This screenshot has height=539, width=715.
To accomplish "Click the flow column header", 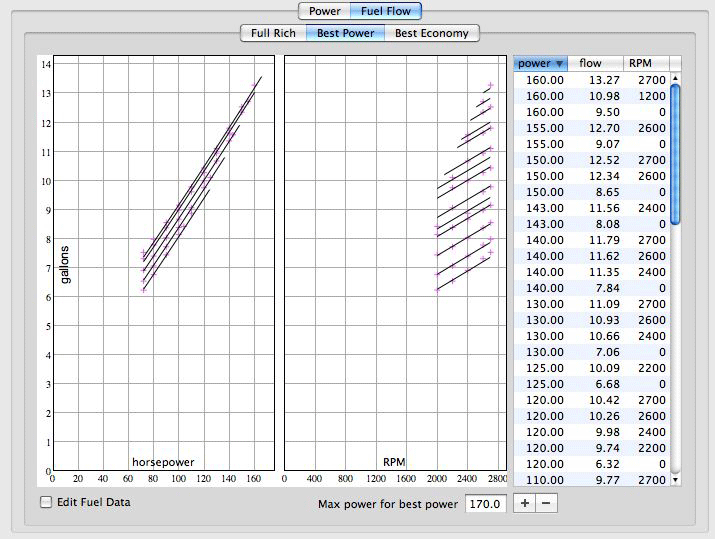I will (596, 63).
